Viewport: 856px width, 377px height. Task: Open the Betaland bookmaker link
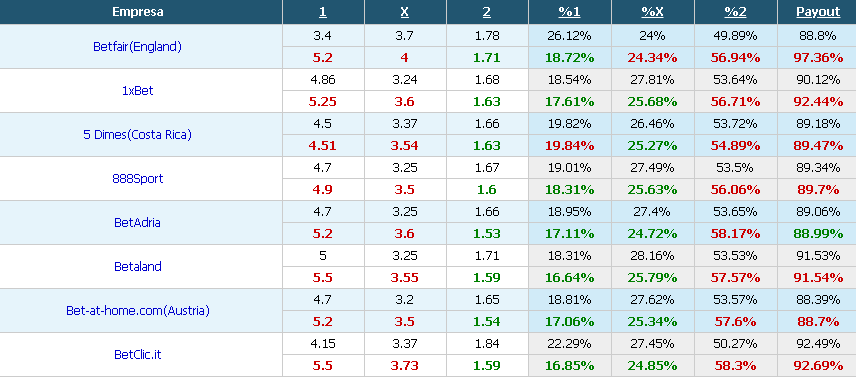138,267
